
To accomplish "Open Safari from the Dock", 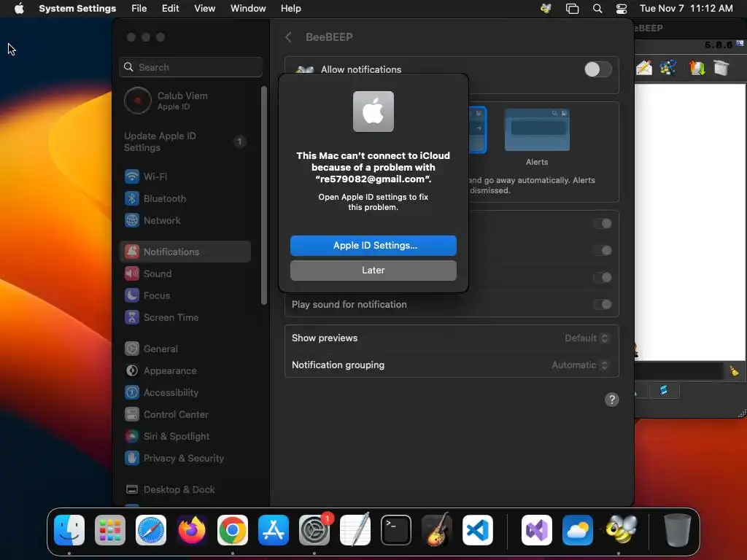I will (151, 530).
